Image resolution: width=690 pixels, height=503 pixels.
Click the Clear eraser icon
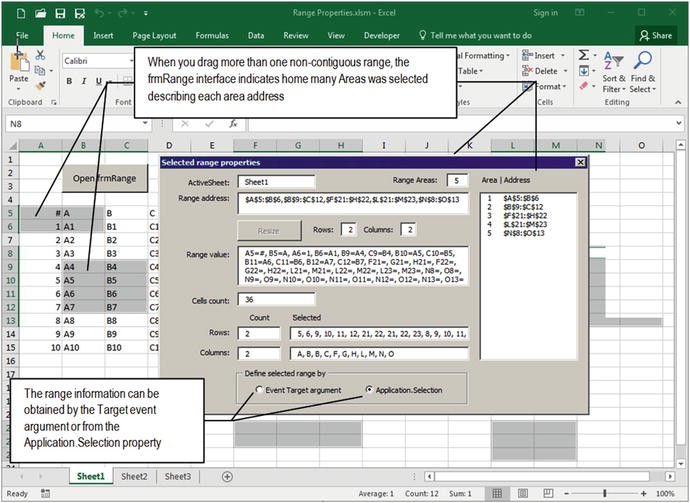pos(584,85)
